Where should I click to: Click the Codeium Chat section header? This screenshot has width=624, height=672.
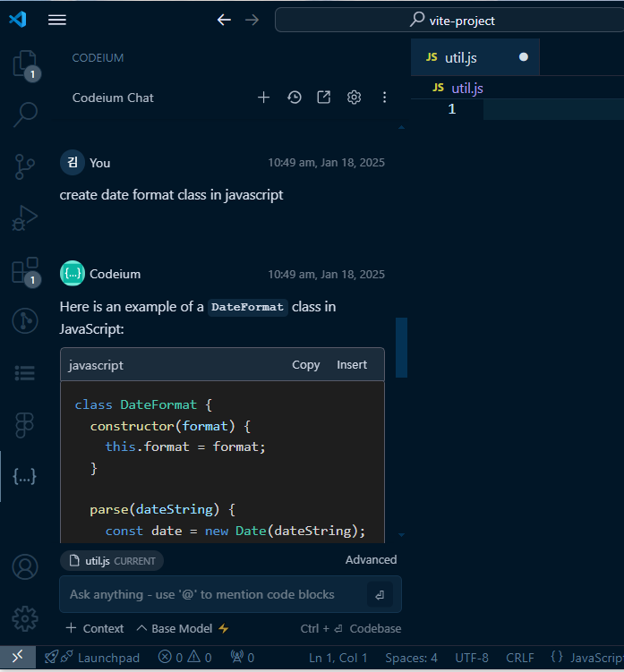(x=113, y=98)
